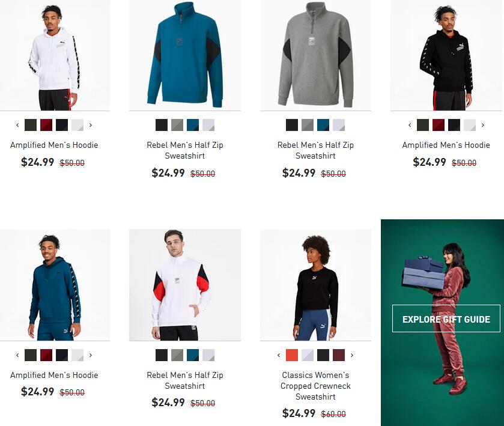Select olive swatch on black Amplified Hoodie

[423, 125]
